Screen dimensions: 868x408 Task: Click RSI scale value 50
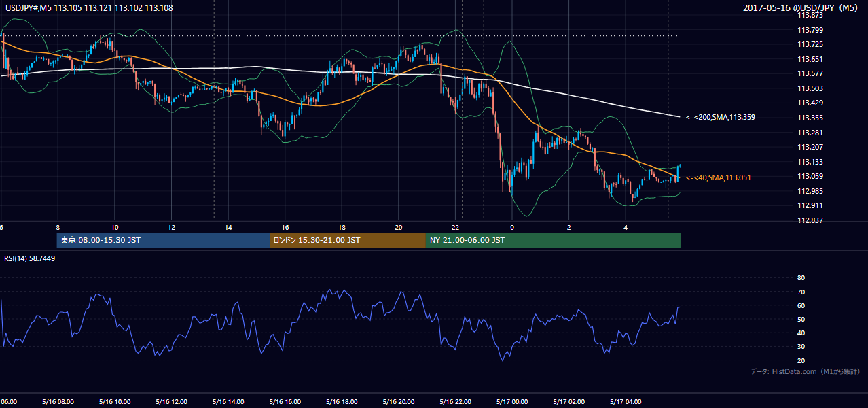[x=801, y=319]
